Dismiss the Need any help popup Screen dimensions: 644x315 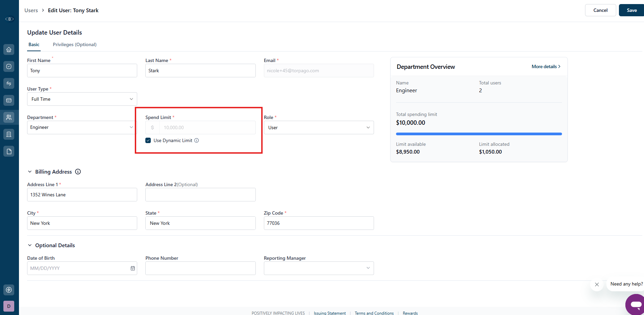click(597, 284)
